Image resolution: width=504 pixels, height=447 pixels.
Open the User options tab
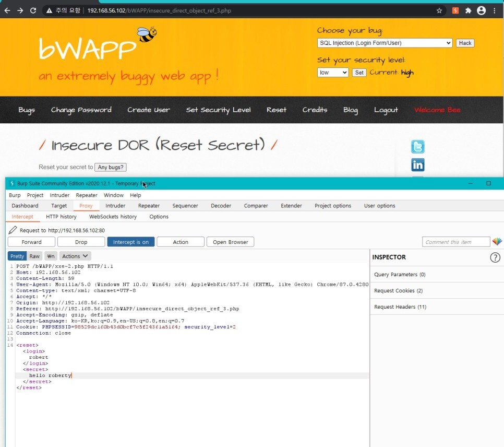click(x=379, y=206)
